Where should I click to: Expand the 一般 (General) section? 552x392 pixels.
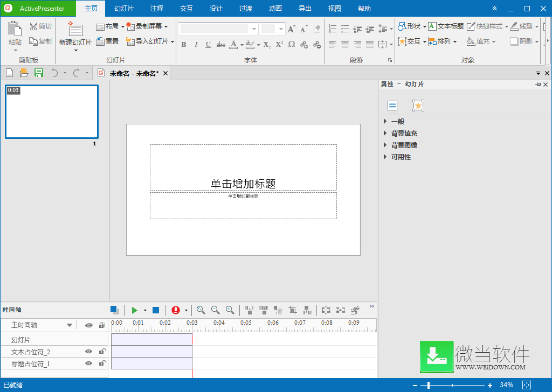tap(385, 121)
